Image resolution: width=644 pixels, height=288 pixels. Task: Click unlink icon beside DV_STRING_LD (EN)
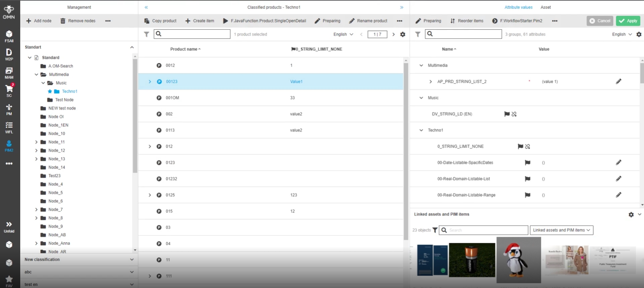coord(514,114)
